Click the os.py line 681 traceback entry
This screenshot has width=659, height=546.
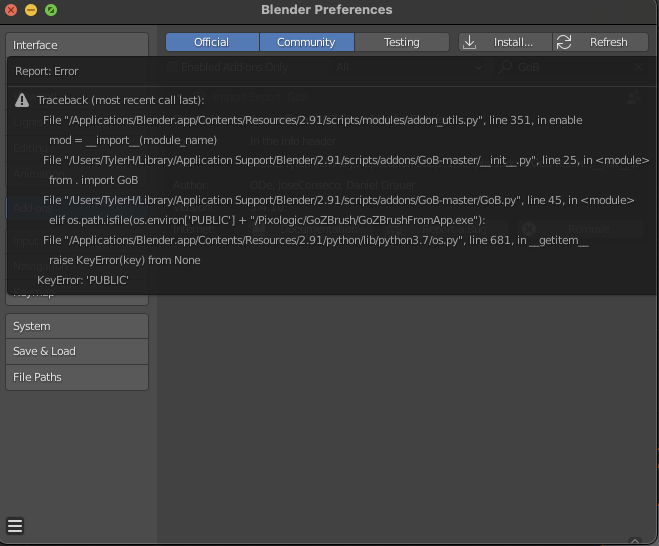pyautogui.click(x=316, y=240)
